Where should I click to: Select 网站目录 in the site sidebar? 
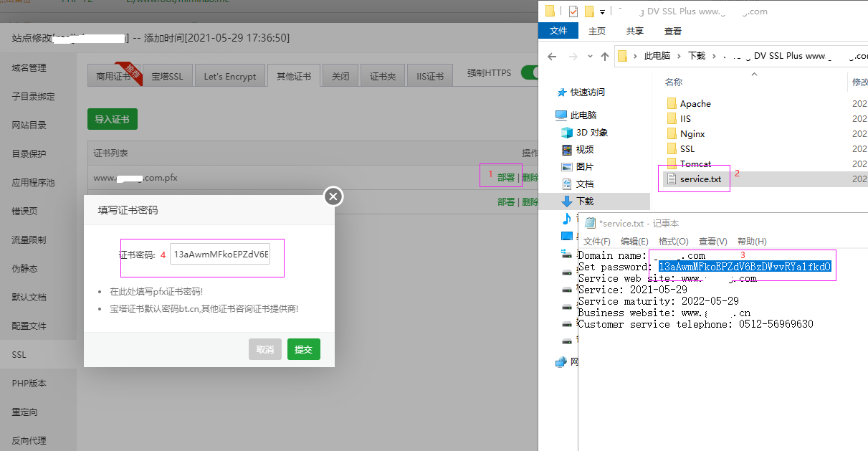tap(29, 125)
